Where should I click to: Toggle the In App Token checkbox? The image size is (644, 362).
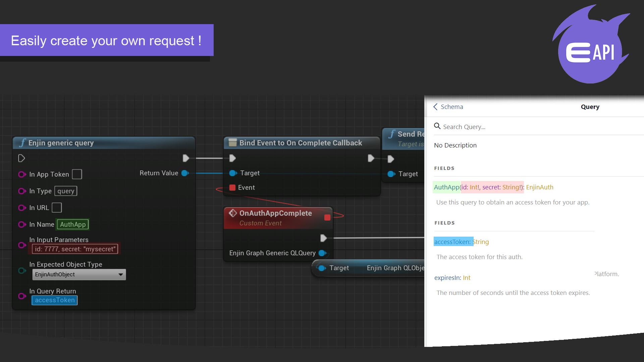[x=77, y=174]
